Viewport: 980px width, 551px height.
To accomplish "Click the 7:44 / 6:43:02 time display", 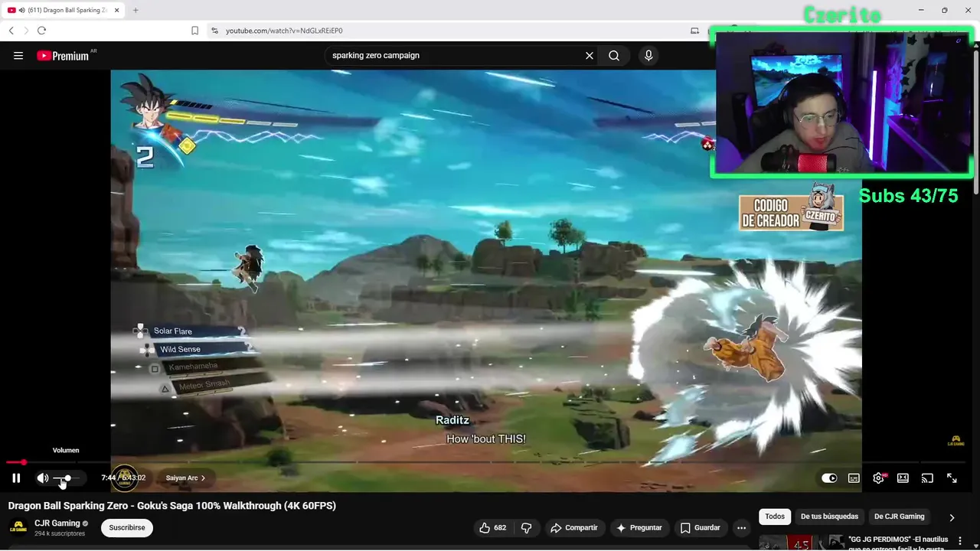I will click(123, 478).
